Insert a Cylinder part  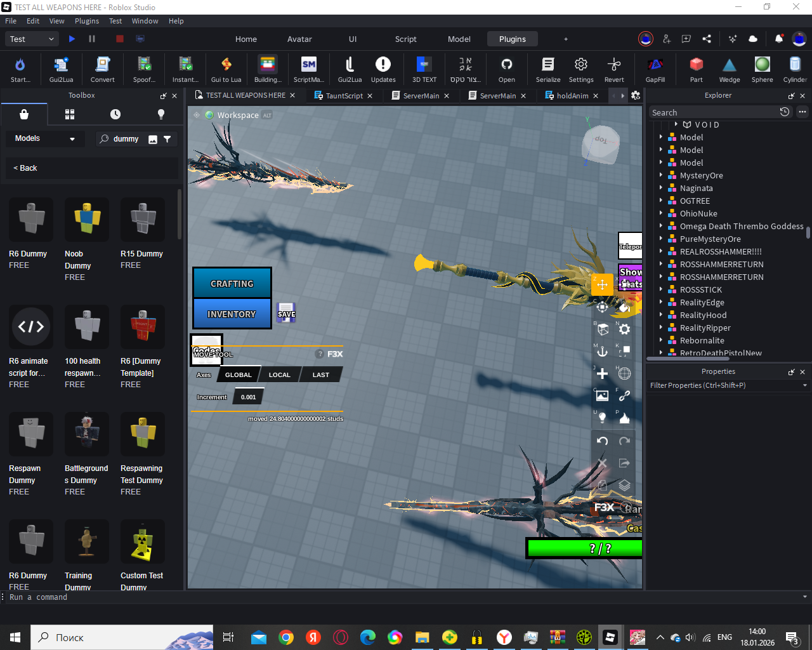click(795, 69)
